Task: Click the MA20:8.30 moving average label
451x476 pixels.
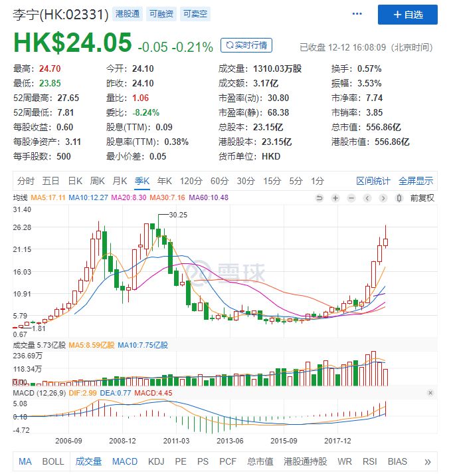Action: 129,197
